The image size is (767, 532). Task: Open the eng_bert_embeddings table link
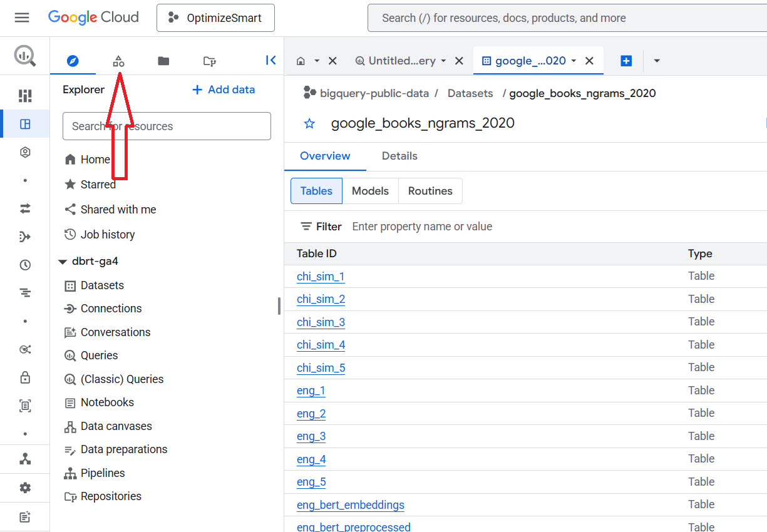351,505
